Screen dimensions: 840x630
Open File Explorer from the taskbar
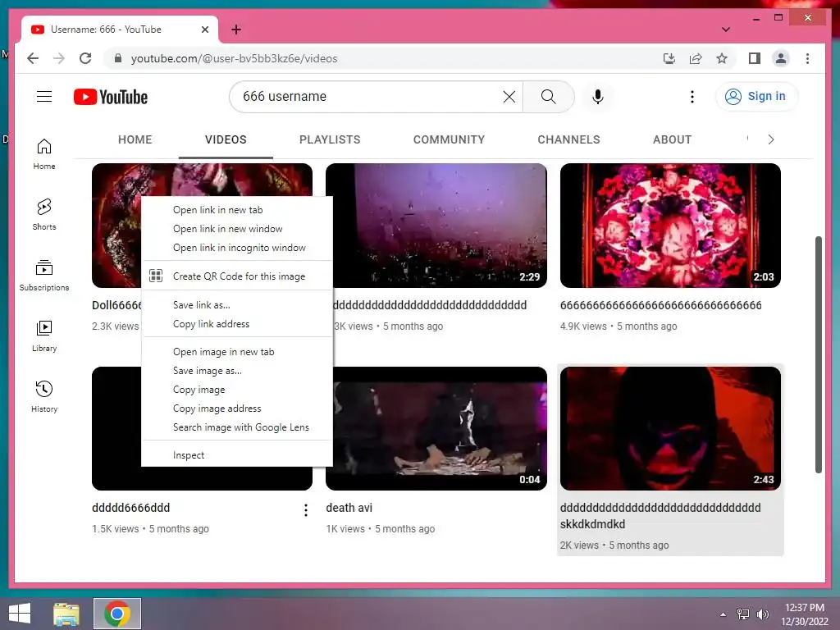point(66,614)
